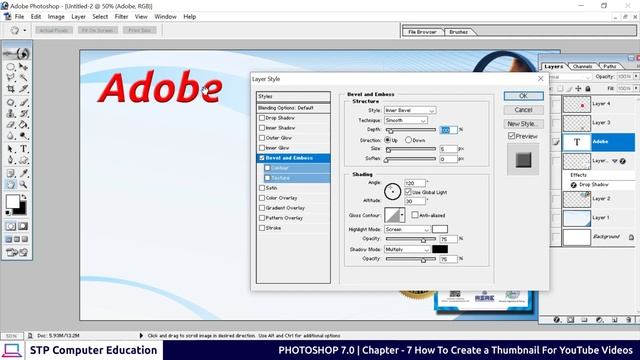Image resolution: width=640 pixels, height=360 pixels.
Task: Select the Eraser tool
Action: point(11,124)
